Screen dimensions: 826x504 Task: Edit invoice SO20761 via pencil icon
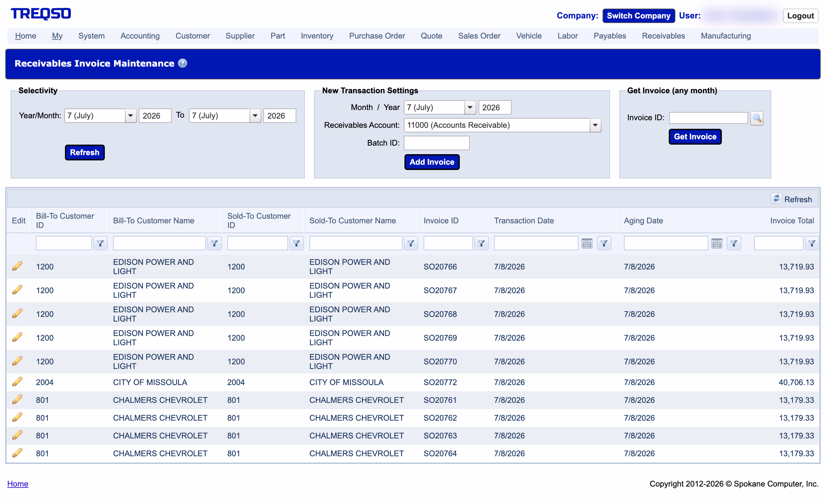[17, 400]
